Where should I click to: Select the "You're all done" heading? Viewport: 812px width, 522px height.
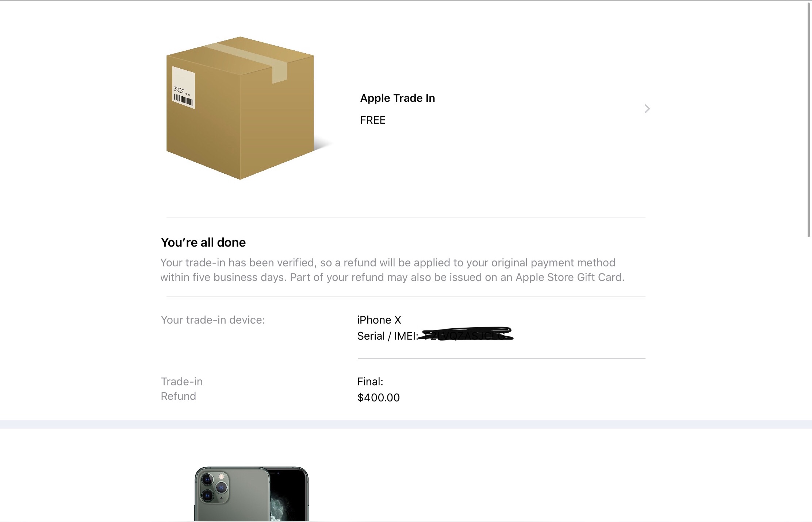(203, 242)
